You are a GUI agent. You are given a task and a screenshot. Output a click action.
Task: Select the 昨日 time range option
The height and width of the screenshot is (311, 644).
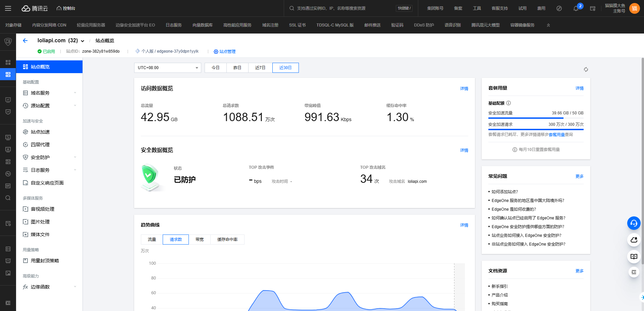click(237, 67)
